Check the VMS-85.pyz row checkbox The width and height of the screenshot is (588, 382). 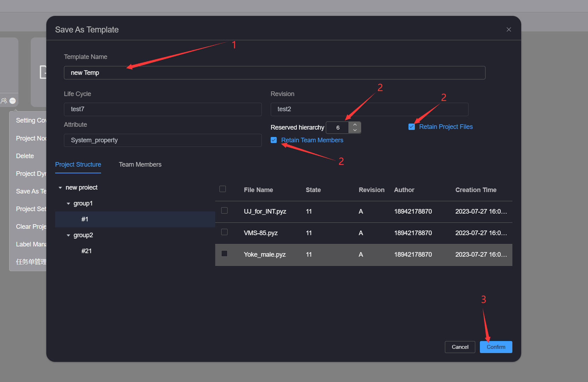point(224,232)
